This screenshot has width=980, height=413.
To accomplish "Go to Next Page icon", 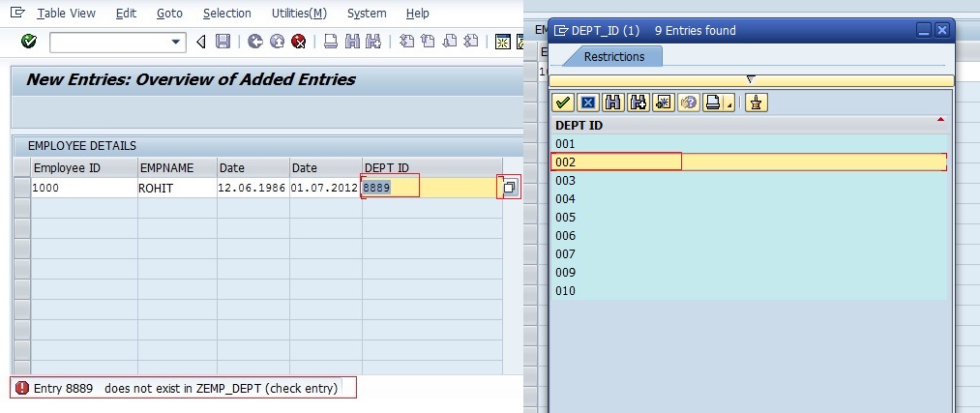I will click(450, 42).
